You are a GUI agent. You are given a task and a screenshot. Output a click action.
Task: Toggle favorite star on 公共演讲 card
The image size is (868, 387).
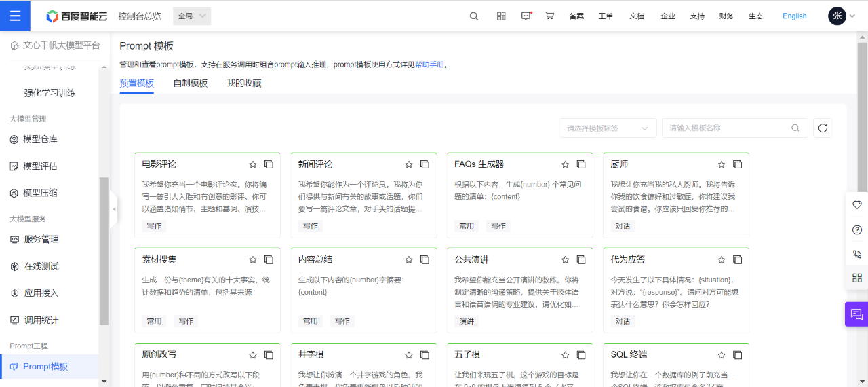[565, 259]
